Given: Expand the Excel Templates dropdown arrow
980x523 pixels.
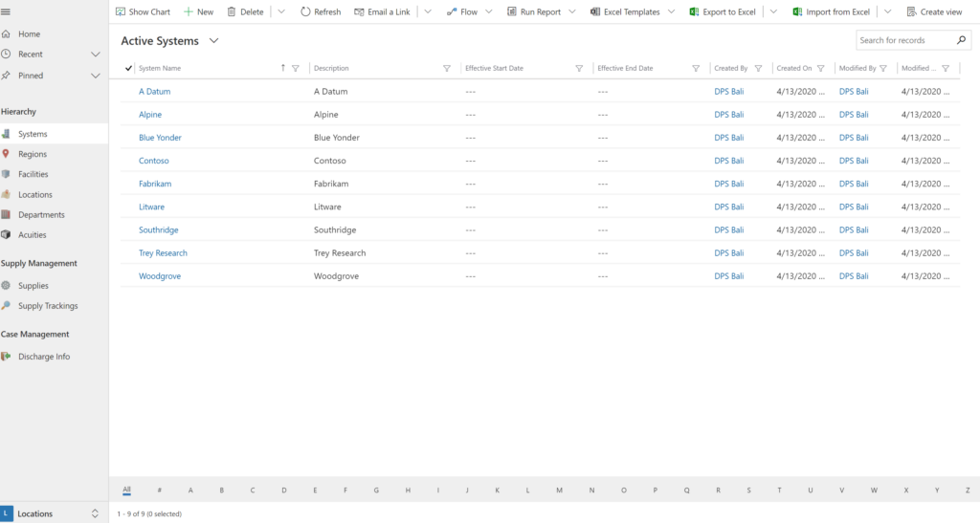Looking at the screenshot, I should coord(671,11).
